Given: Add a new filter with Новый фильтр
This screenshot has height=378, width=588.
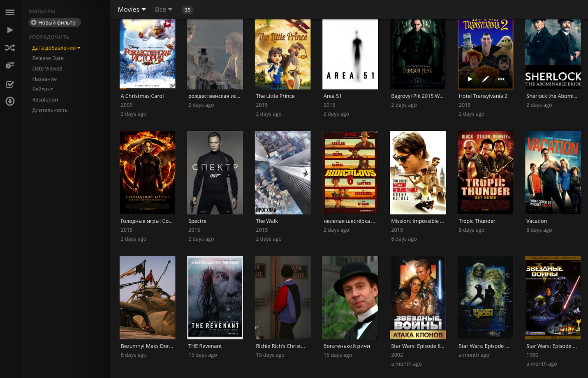Looking at the screenshot, I should point(55,23).
